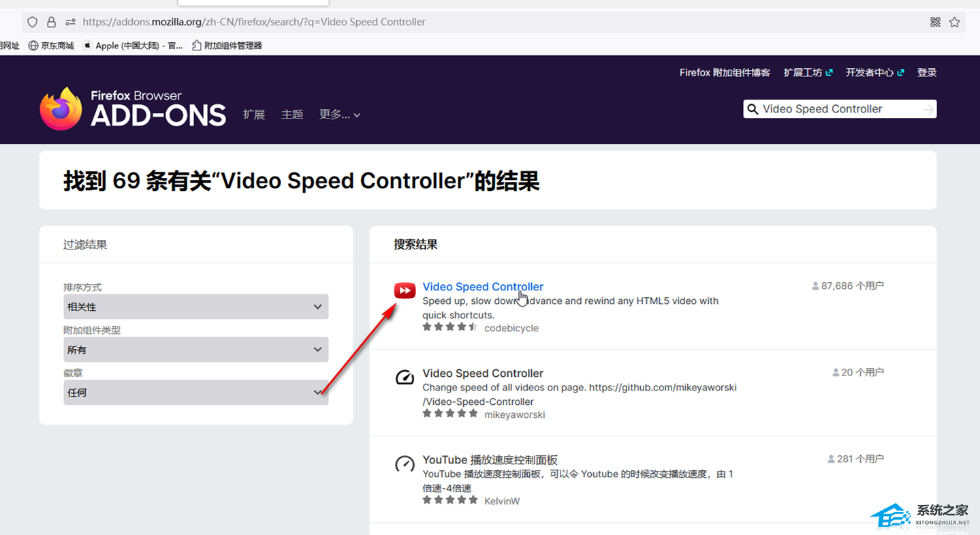
Task: Click the codebicycle star rating
Action: point(450,327)
